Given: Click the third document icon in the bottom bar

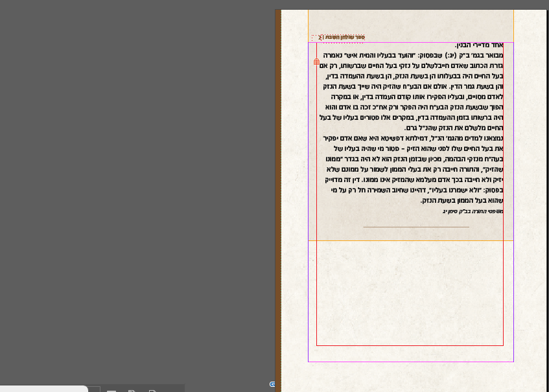Looking at the screenshot, I should 152,391.
